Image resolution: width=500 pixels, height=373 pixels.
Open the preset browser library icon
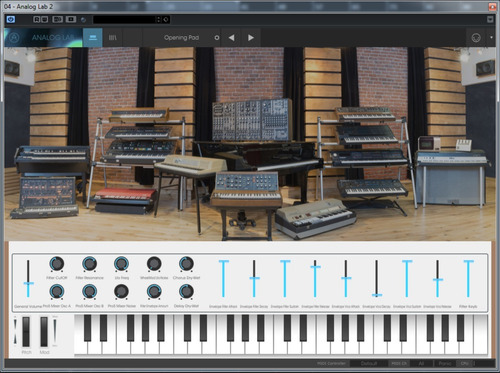pos(113,38)
